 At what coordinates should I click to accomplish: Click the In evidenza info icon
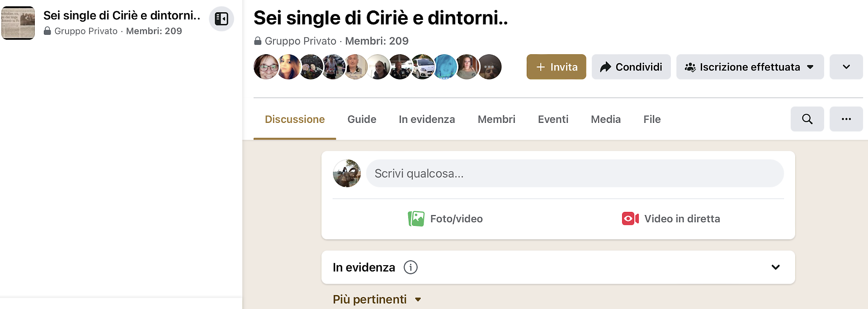coord(410,267)
